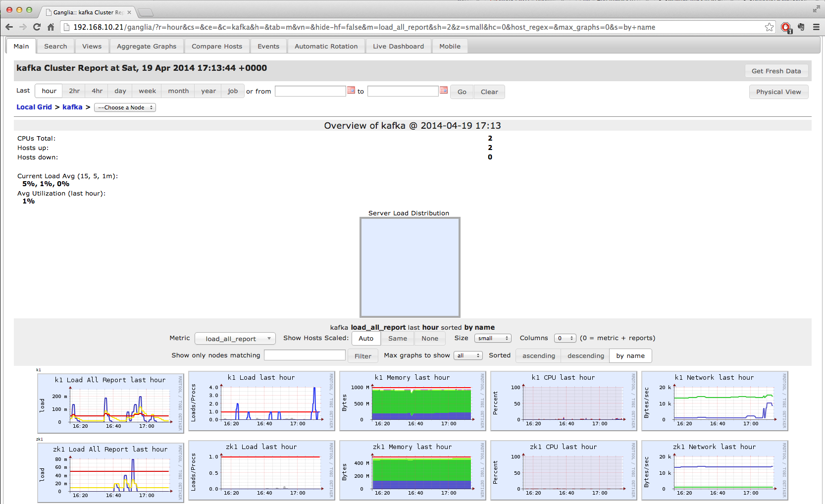Switch to the Views tab
The height and width of the screenshot is (504, 825).
pos(92,46)
